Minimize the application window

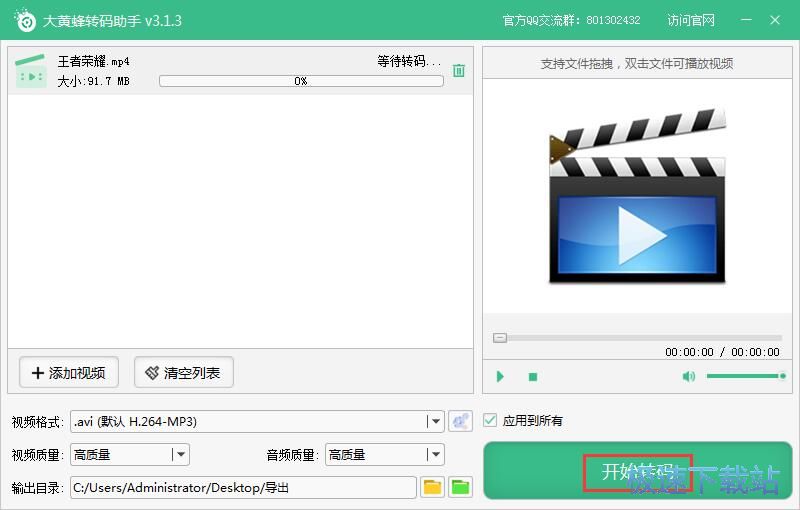(x=746, y=20)
